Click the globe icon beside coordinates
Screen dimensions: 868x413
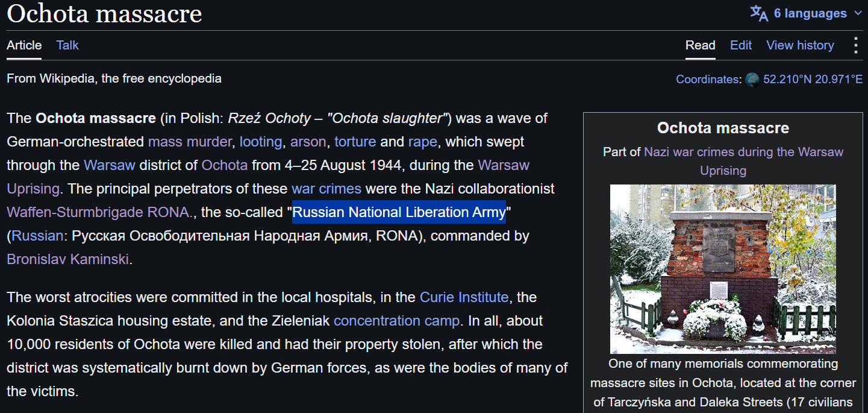point(752,79)
